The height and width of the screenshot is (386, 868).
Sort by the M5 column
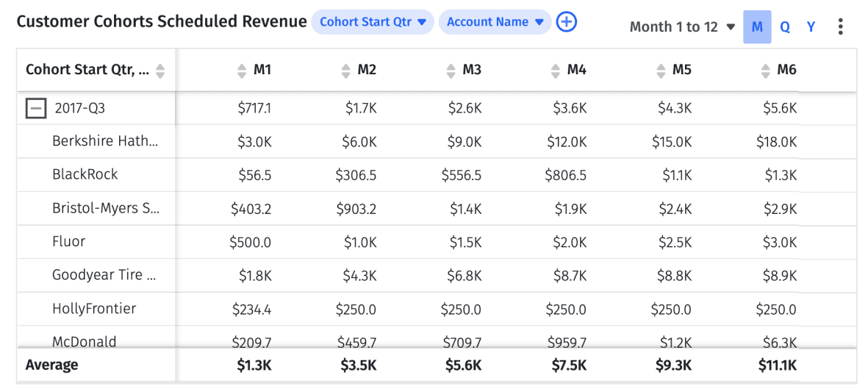click(x=661, y=71)
